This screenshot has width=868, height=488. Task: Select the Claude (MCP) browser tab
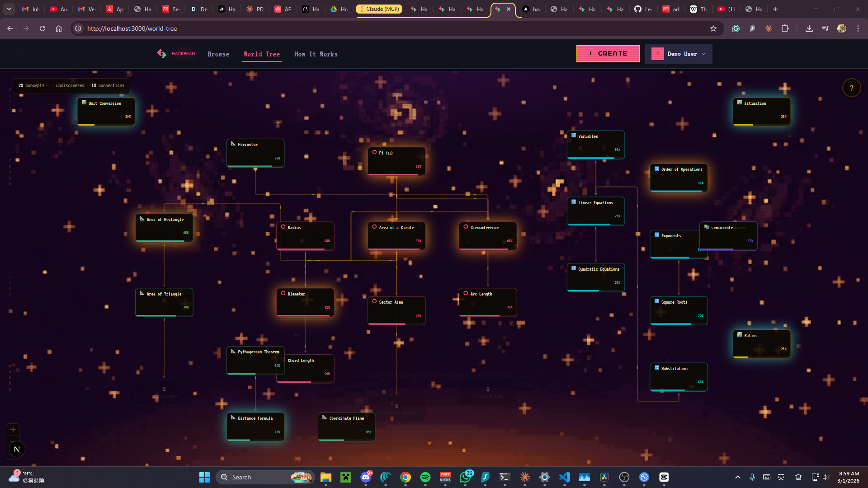coord(379,9)
